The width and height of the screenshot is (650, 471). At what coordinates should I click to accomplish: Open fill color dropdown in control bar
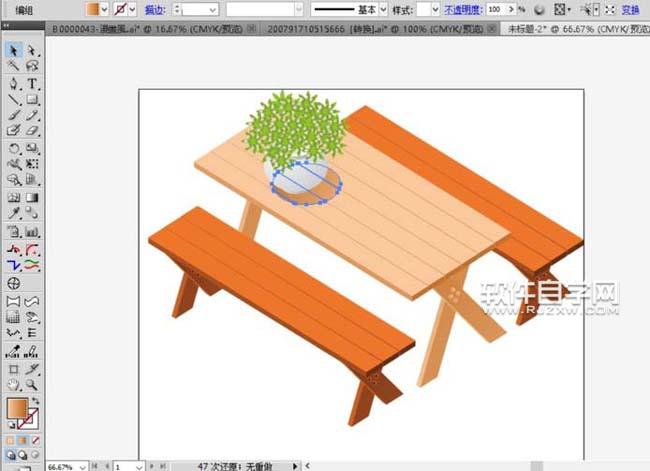click(104, 9)
